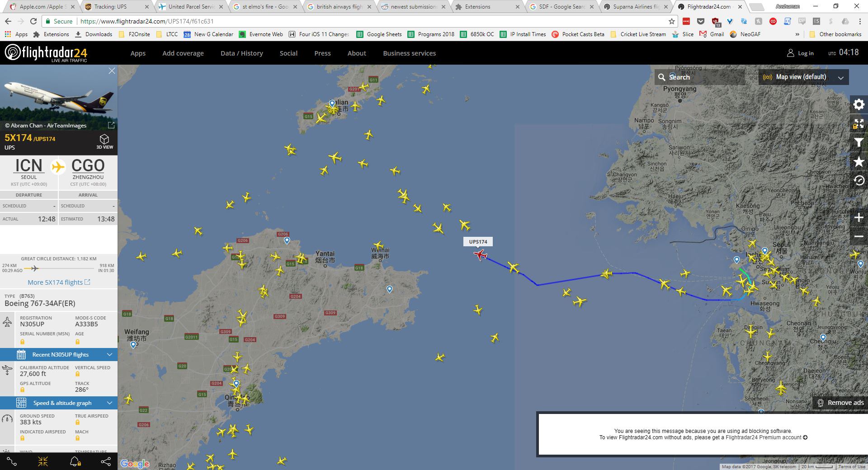Open the Social menu
The width and height of the screenshot is (868, 470).
coord(288,53)
